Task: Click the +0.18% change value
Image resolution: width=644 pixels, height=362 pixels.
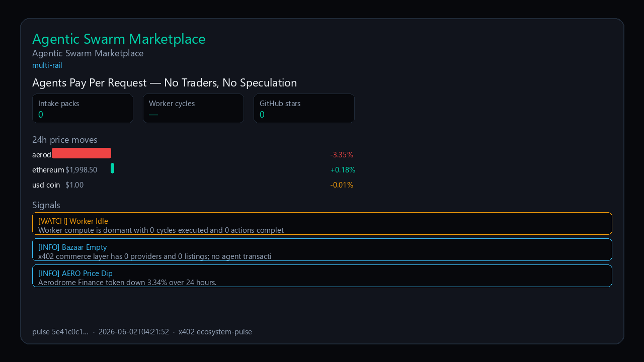Action: coord(343,170)
